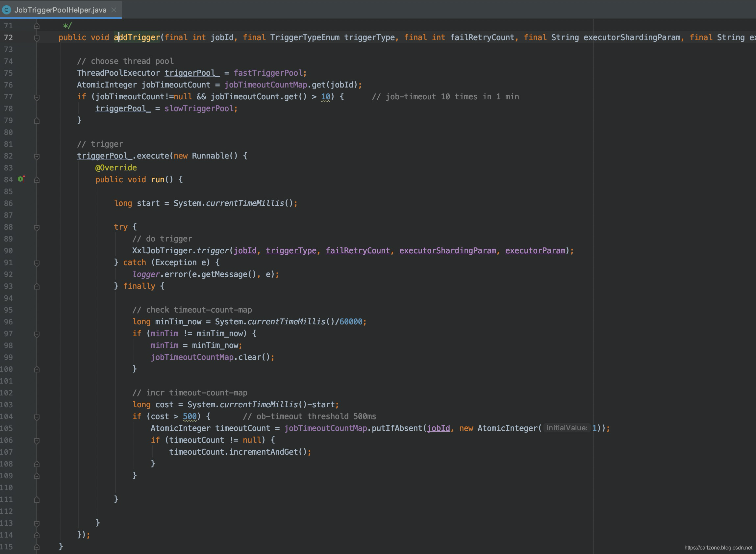Fold the try block at line 88
The image size is (756, 554).
37,227
